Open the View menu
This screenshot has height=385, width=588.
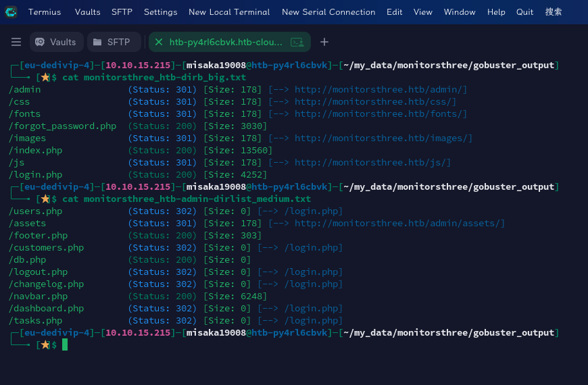point(423,12)
